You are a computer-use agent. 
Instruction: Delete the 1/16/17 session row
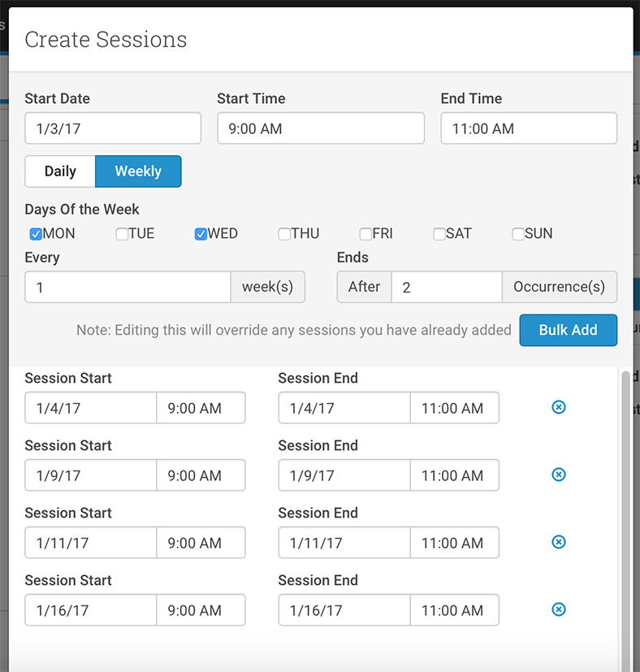tap(558, 609)
